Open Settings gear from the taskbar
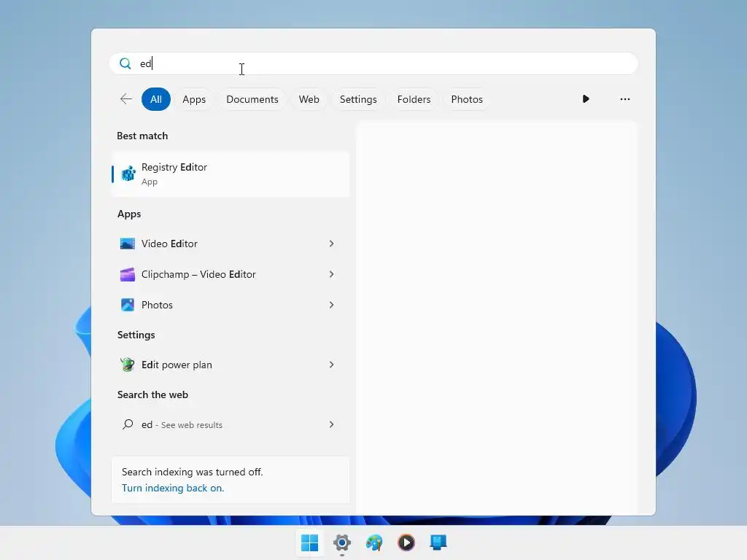Screen dimensions: 747x560 tap(342, 542)
